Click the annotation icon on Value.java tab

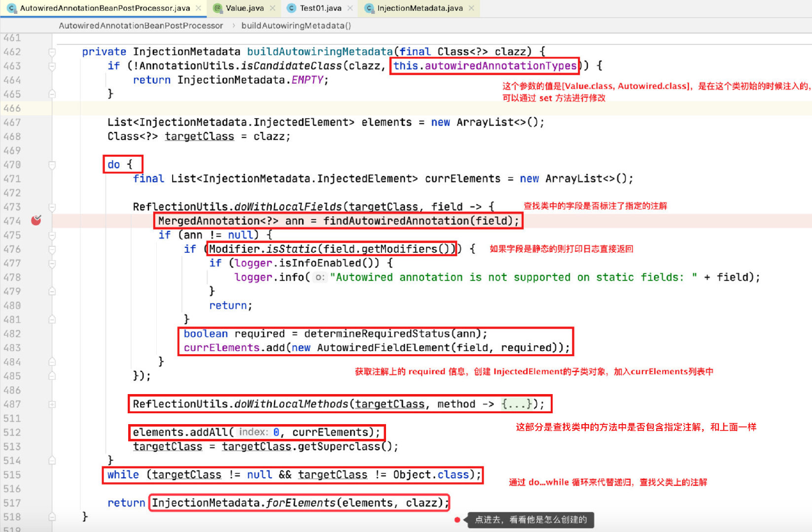(217, 8)
